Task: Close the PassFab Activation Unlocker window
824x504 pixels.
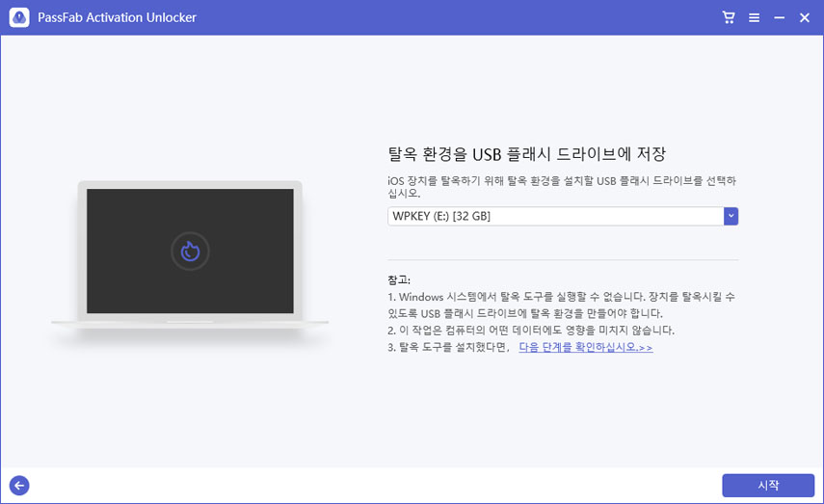Action: pyautogui.click(x=804, y=17)
